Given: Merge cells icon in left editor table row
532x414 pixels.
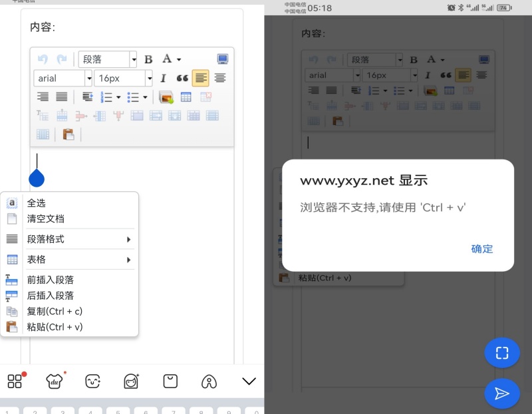Looking at the screenshot, I should pos(137,116).
